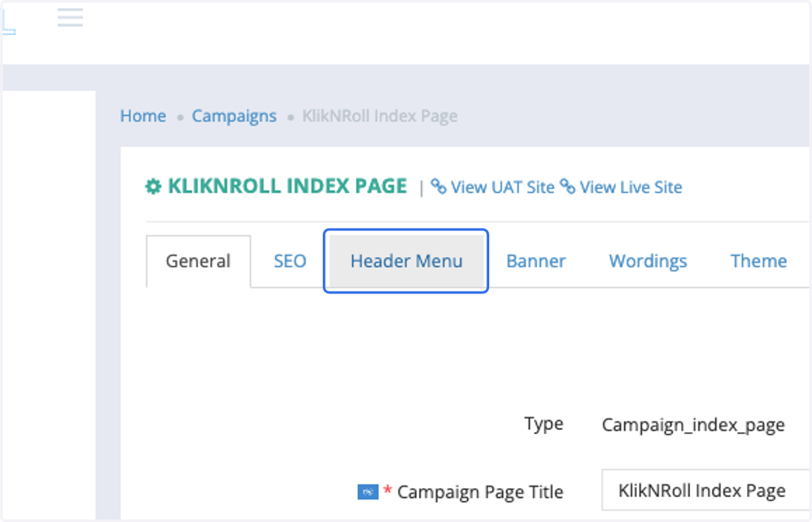Screen dimensions: 812x522
Task: Open the Campaigns breadcrumb link
Action: (234, 116)
